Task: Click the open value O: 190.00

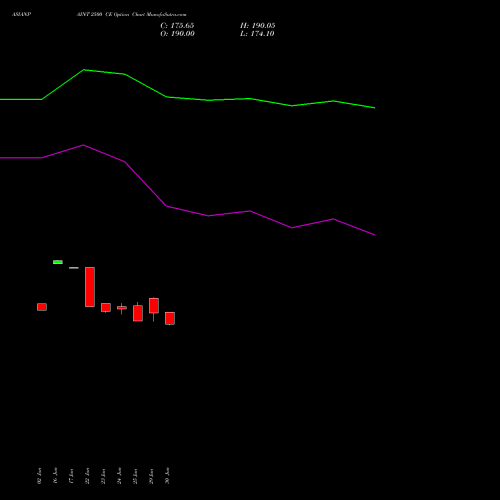Action: point(177,34)
